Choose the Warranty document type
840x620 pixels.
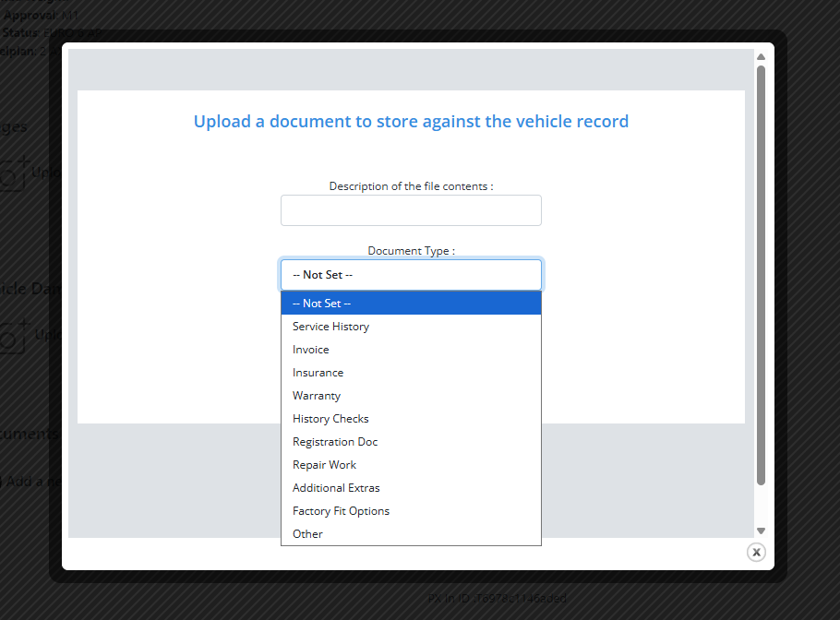click(x=317, y=396)
